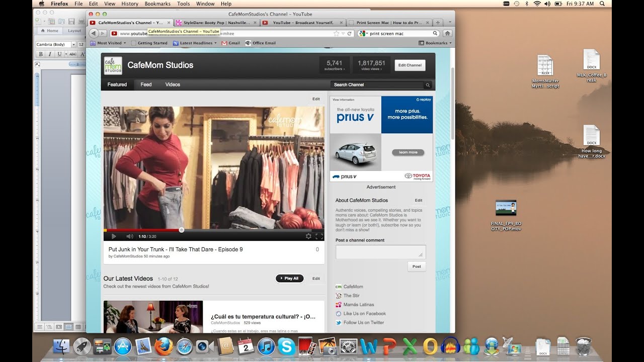This screenshot has height=362, width=644.
Task: Expand the subscribers count details
Action: [335, 65]
